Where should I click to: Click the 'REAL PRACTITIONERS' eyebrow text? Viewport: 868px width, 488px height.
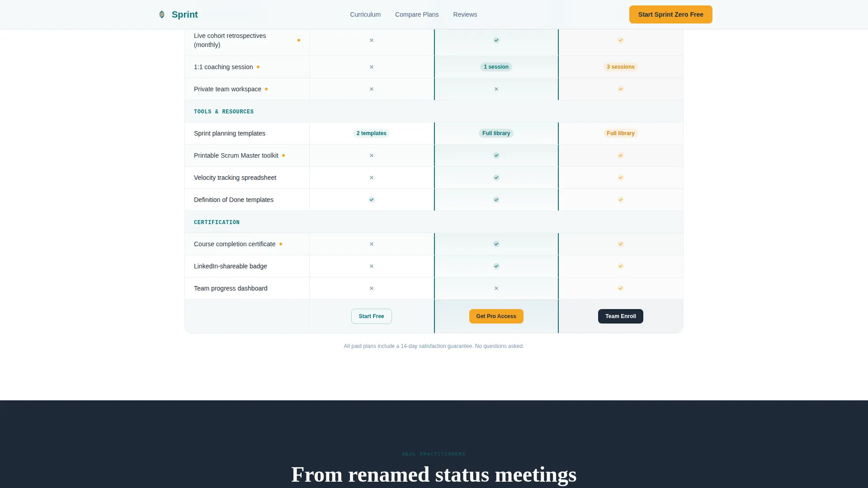434,454
